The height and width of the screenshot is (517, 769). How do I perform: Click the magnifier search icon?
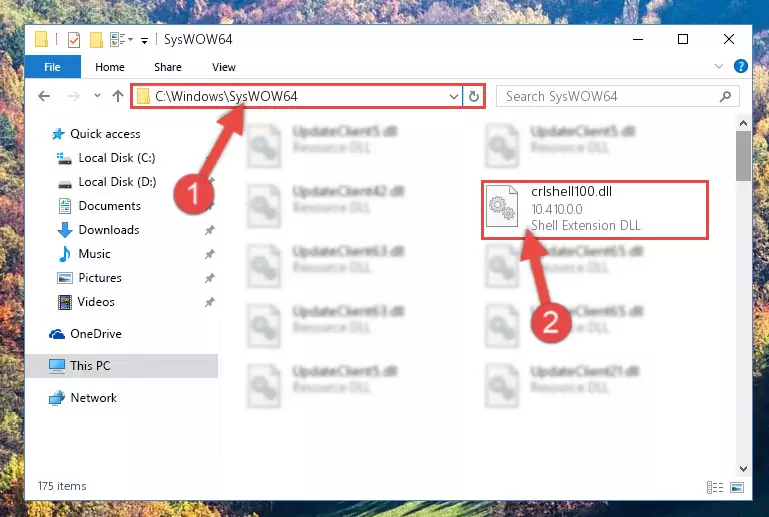[725, 97]
